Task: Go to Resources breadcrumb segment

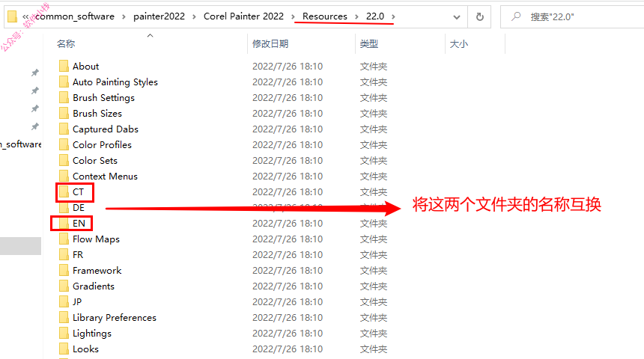Action: (325, 16)
